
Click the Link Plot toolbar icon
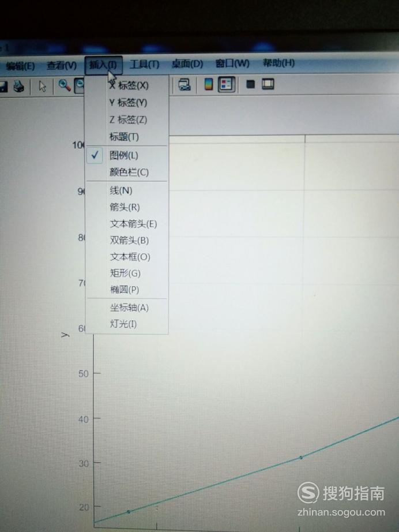click(185, 84)
